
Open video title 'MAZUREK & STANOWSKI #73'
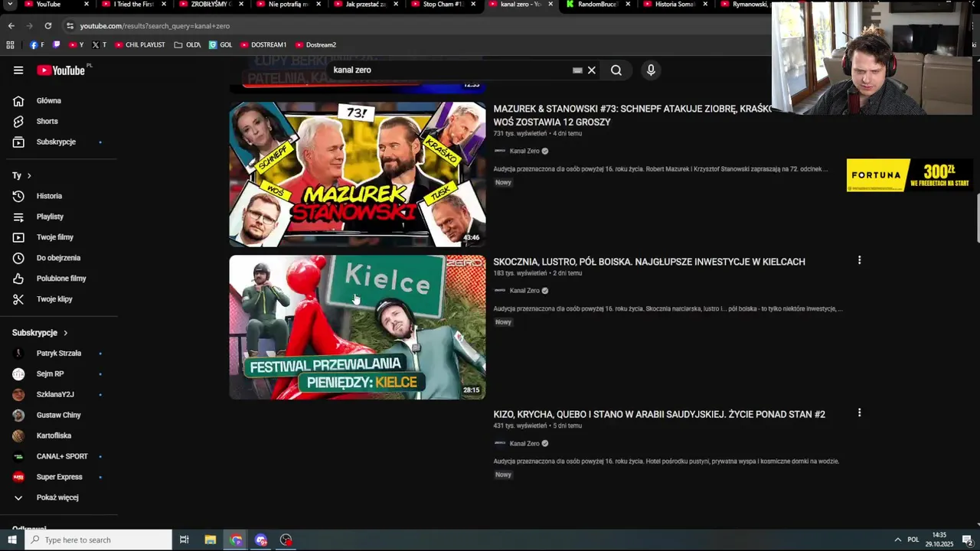coord(632,116)
